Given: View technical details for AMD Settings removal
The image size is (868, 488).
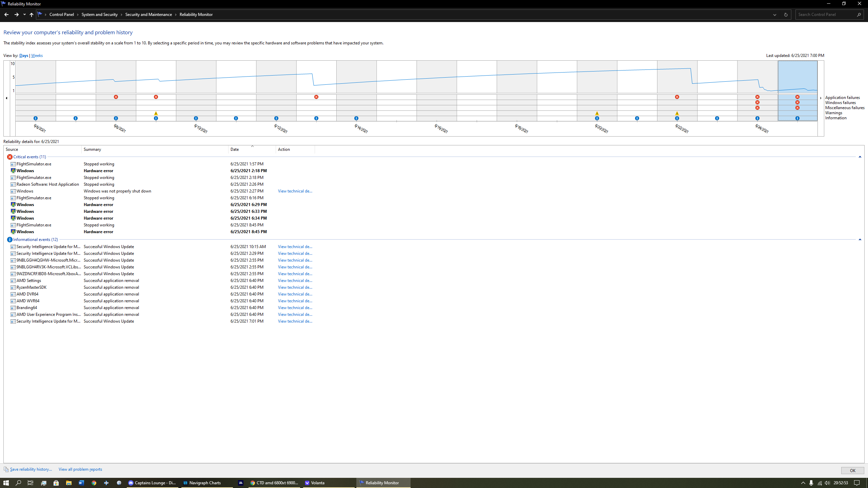Looking at the screenshot, I should point(295,281).
